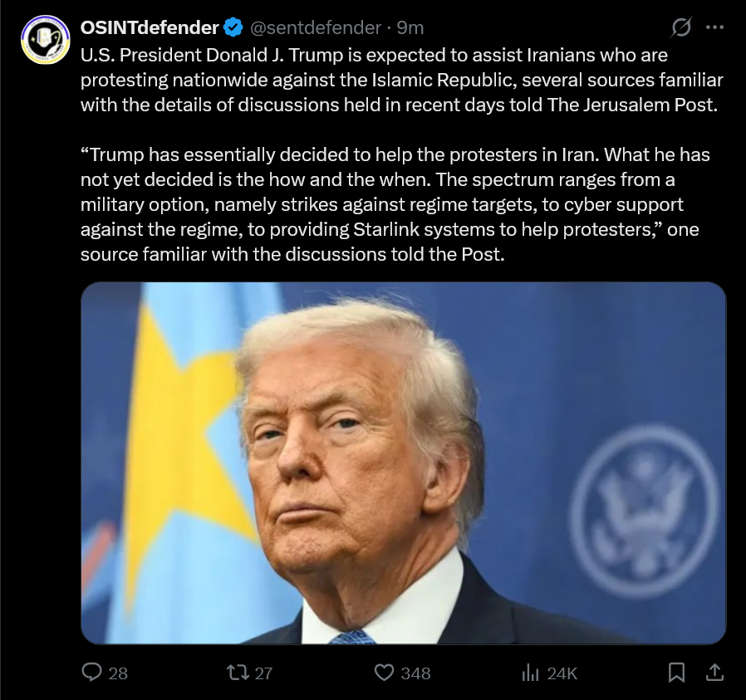Click the 28 replies count
Screen dimensions: 746x700
118,673
